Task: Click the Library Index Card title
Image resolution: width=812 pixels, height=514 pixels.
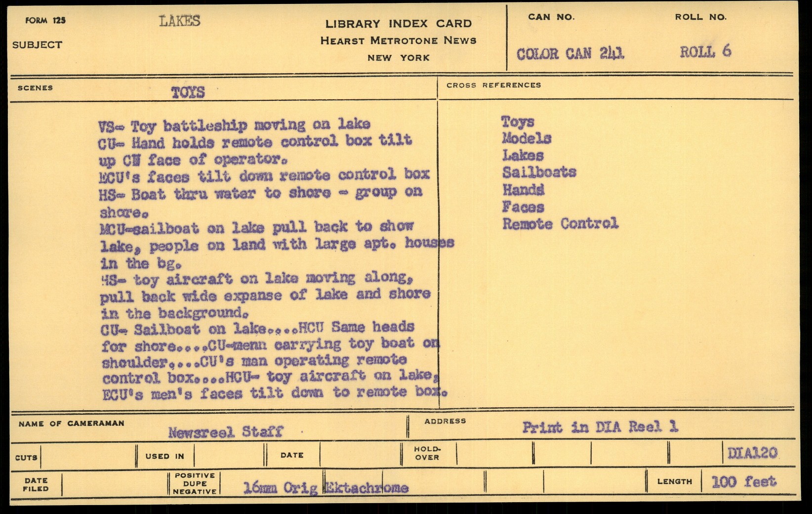Action: (398, 24)
